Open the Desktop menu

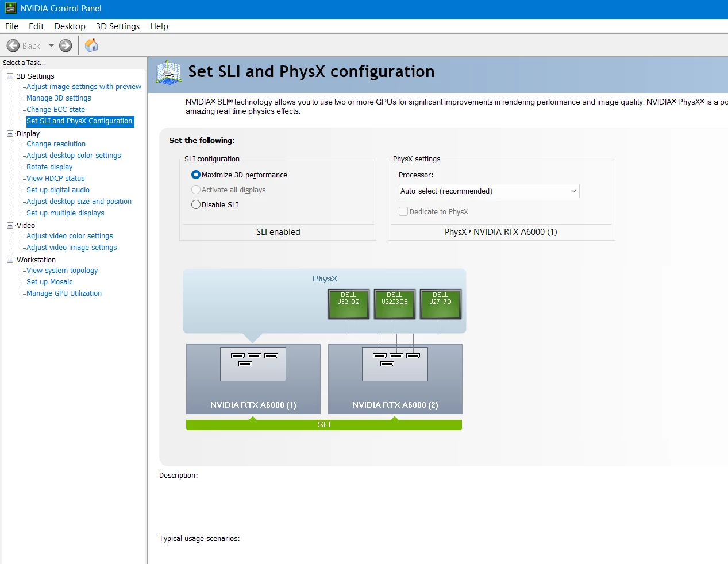(70, 26)
